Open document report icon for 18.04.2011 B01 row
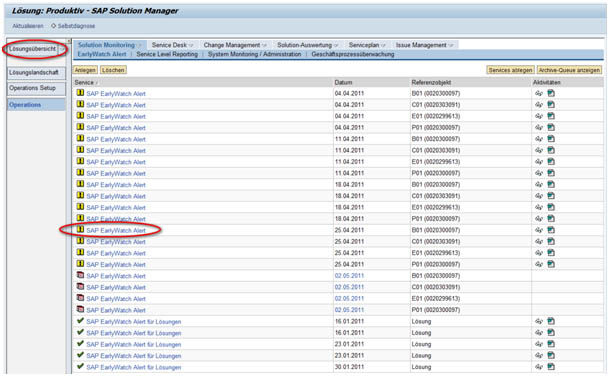This screenshot has height=376, width=609. pyautogui.click(x=551, y=185)
